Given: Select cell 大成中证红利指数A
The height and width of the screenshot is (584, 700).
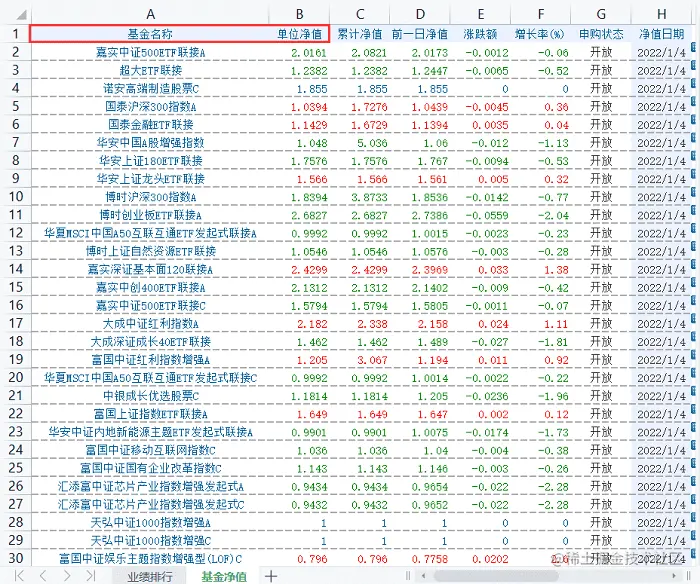Looking at the screenshot, I should click(150, 324).
